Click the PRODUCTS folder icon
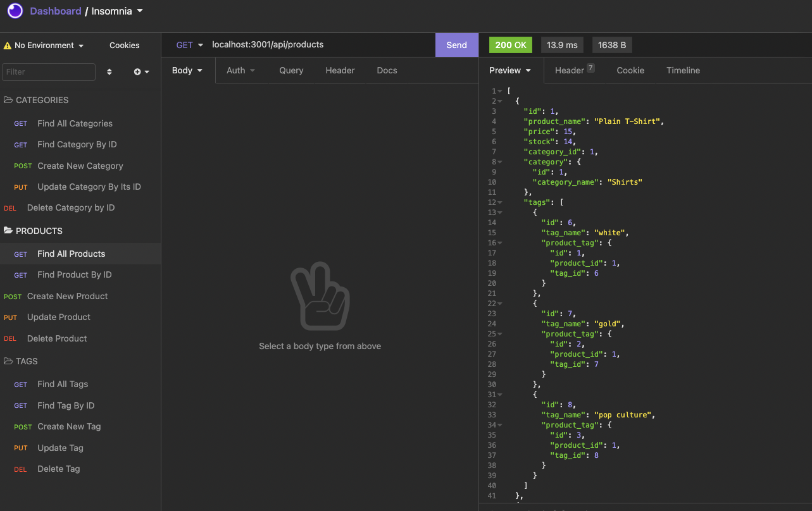812x511 pixels. (x=9, y=230)
